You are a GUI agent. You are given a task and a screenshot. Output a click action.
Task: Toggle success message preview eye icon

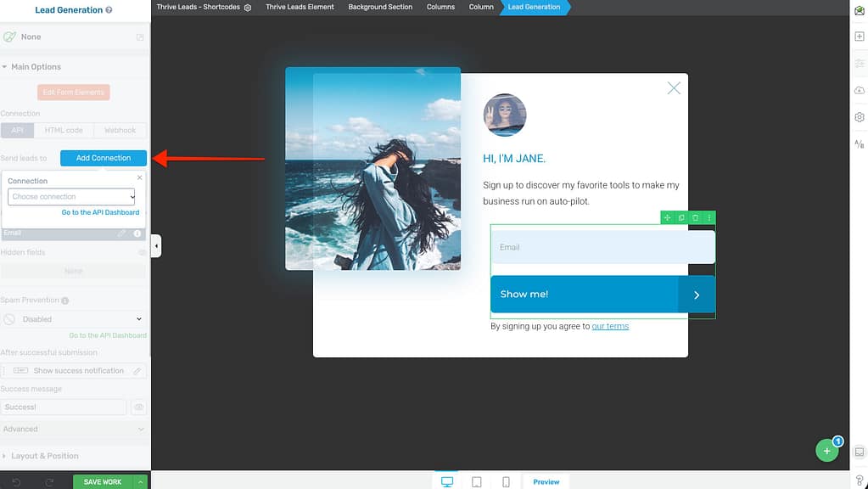[x=137, y=407]
